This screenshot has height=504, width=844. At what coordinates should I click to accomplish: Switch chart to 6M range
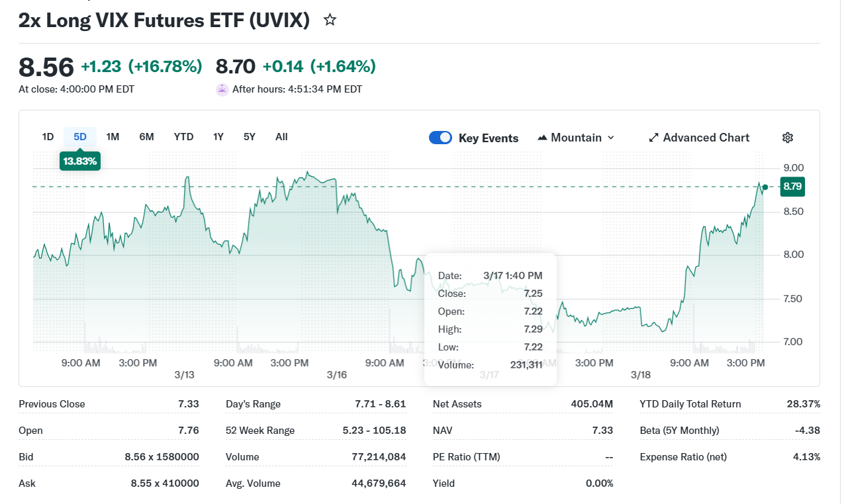146,137
